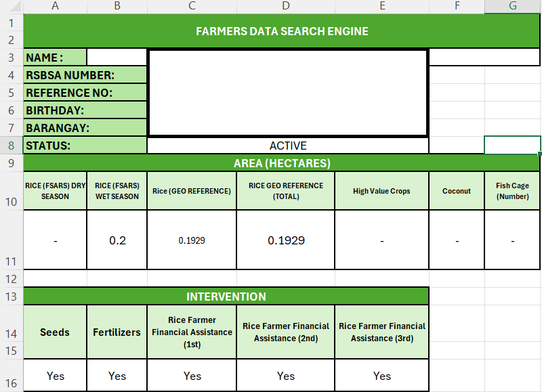Click the Coconut column heading cell
This screenshot has width=542, height=392.
point(457,191)
